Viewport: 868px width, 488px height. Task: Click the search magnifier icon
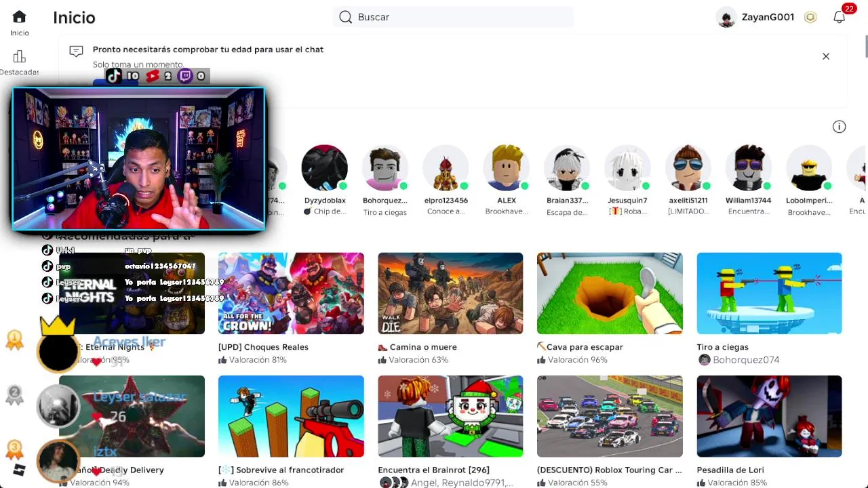point(346,17)
